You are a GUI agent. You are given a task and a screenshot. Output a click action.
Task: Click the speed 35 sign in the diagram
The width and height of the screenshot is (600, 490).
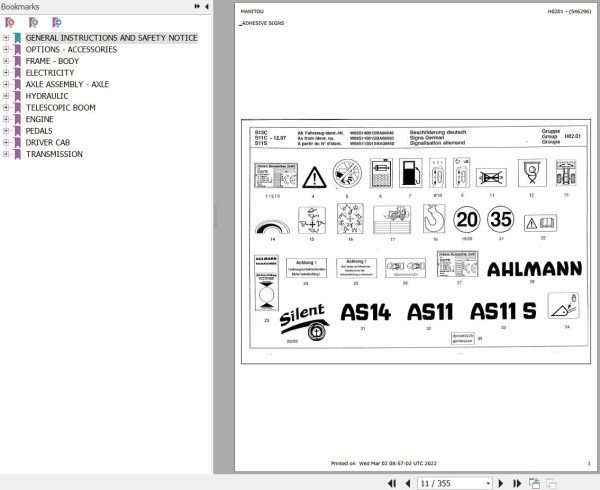click(501, 219)
